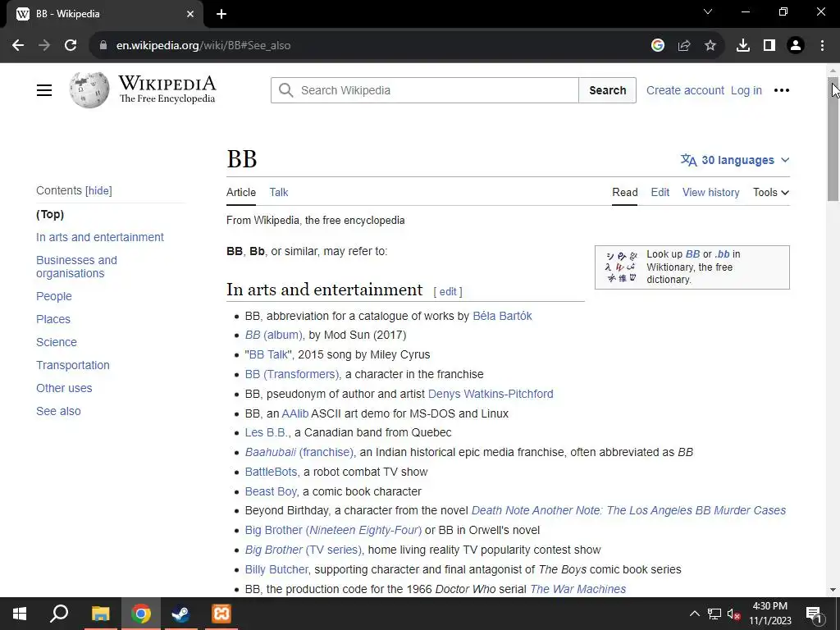The height and width of the screenshot is (630, 840).
Task: Click the Search button
Action: pyautogui.click(x=608, y=90)
